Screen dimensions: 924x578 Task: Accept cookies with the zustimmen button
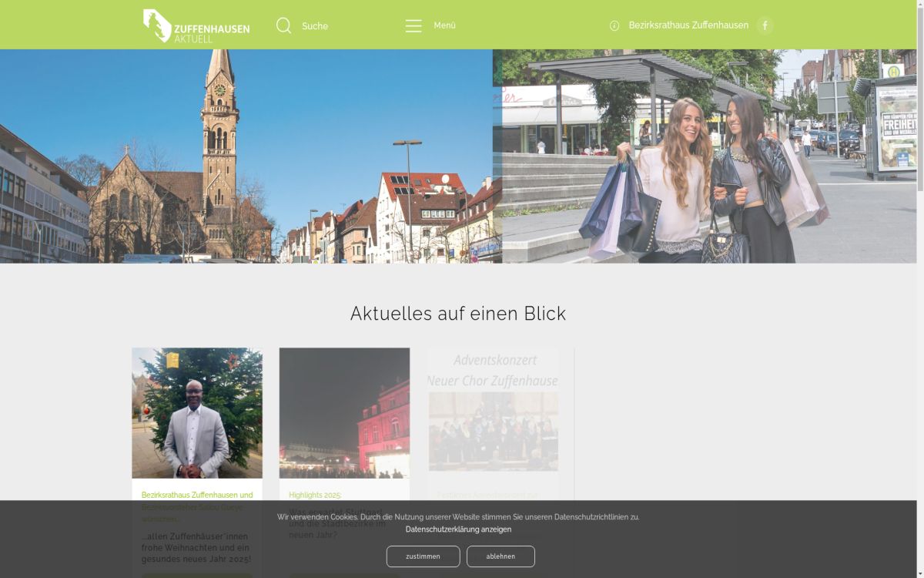tap(423, 556)
